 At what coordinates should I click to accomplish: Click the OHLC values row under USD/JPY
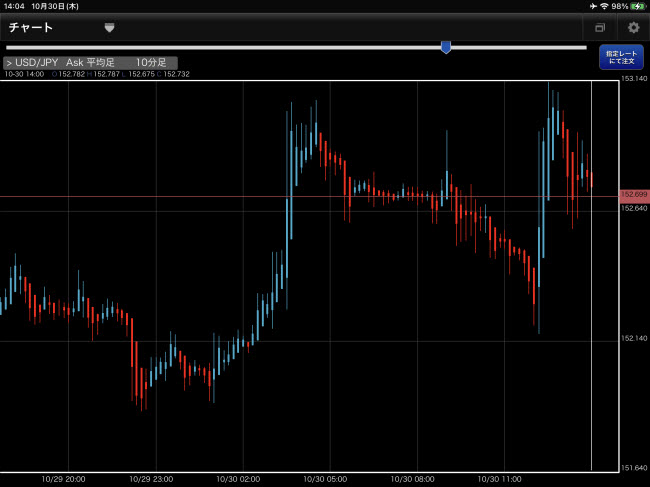tap(97, 74)
